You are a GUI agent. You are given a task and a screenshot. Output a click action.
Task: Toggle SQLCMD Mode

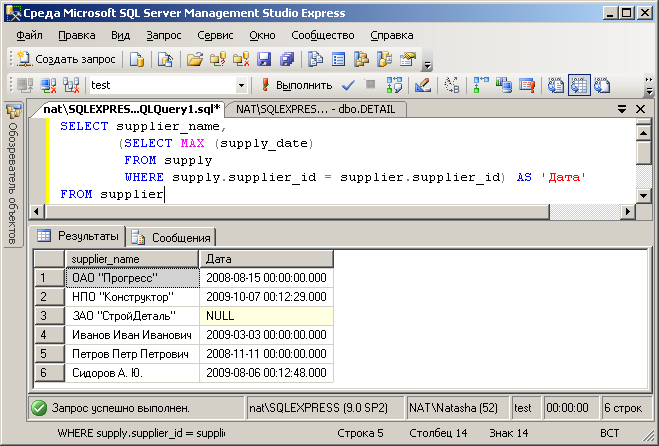coord(527,85)
